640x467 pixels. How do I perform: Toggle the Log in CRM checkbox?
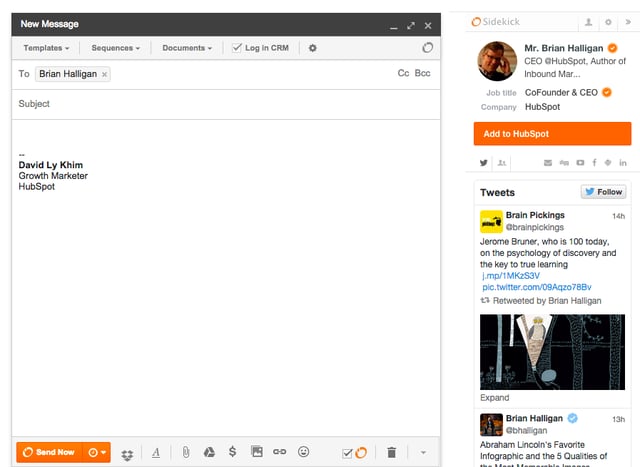pyautogui.click(x=237, y=47)
